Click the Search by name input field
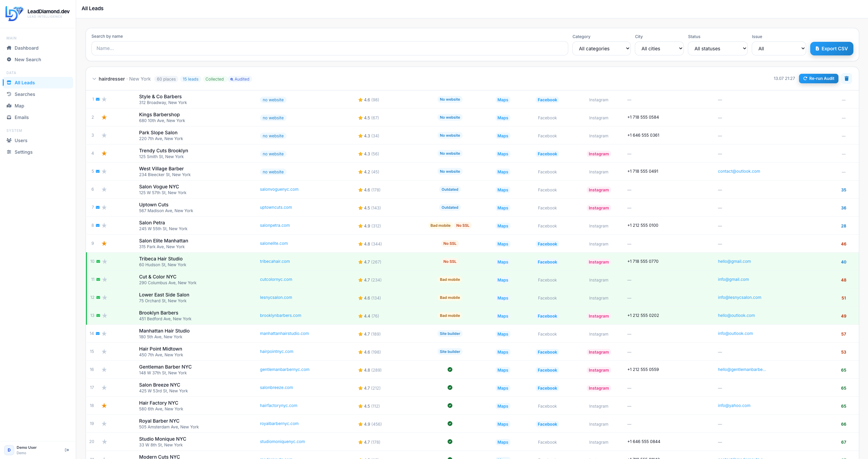The image size is (868, 459). coord(329,48)
